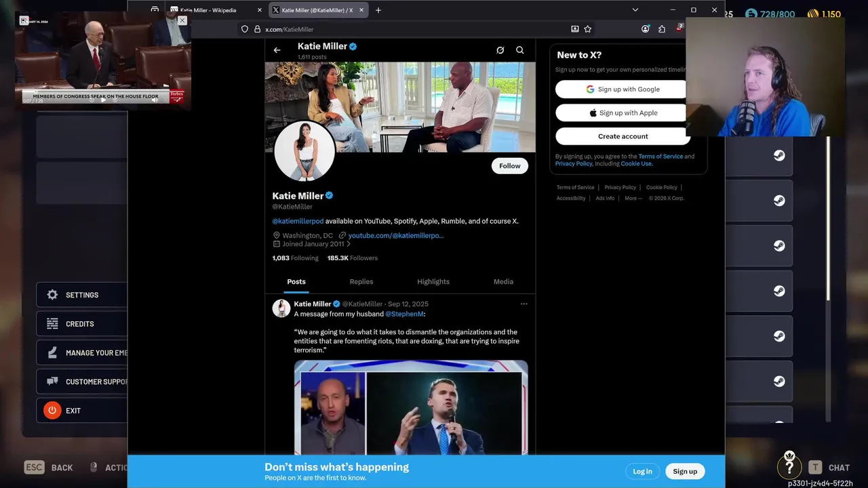Open the video thumbnail in the post
The height and width of the screenshot is (488, 868).
(411, 407)
